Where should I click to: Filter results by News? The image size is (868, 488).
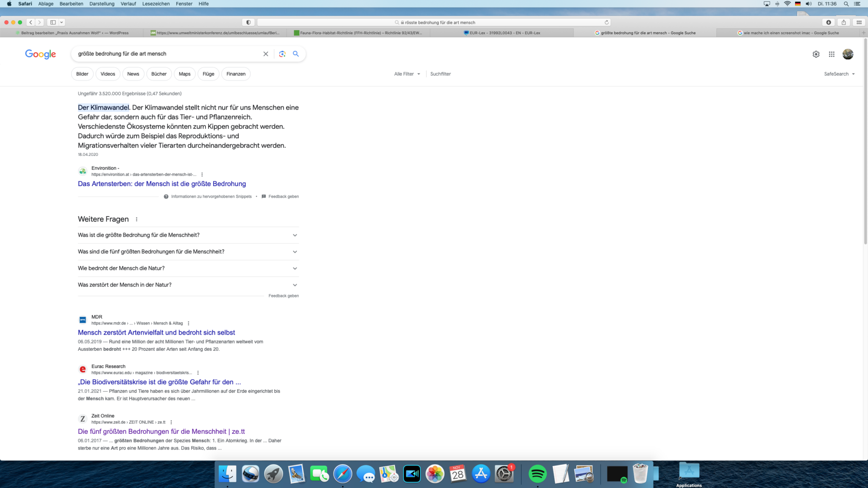click(133, 74)
